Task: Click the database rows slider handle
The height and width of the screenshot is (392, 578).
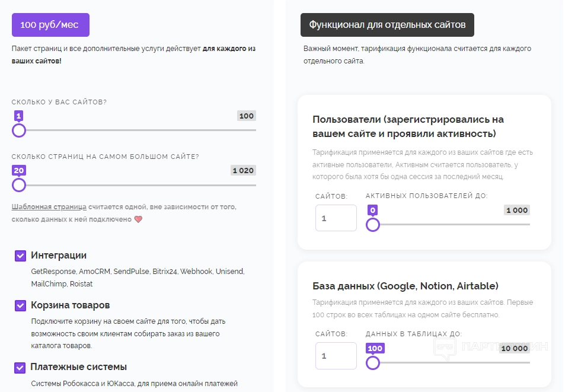Action: tap(373, 362)
